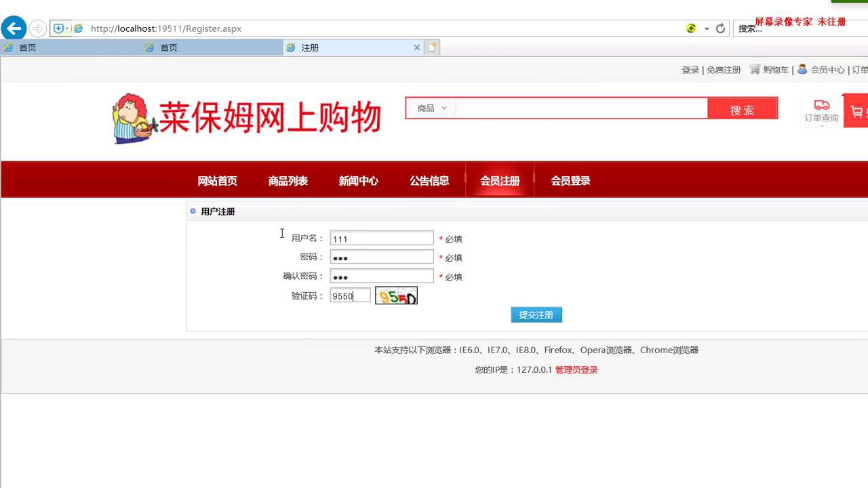Expand the 商品 search category dropdown
This screenshot has height=488, width=868.
432,108
